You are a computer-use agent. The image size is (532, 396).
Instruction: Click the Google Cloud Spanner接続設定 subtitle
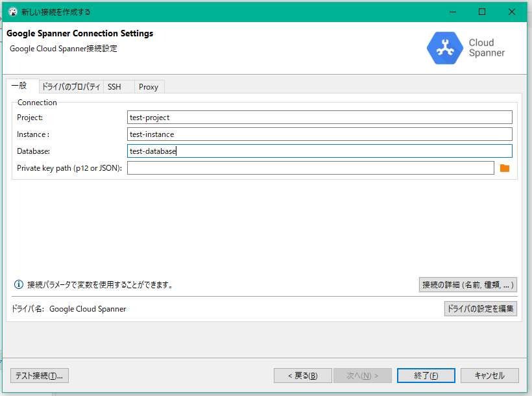tap(64, 49)
